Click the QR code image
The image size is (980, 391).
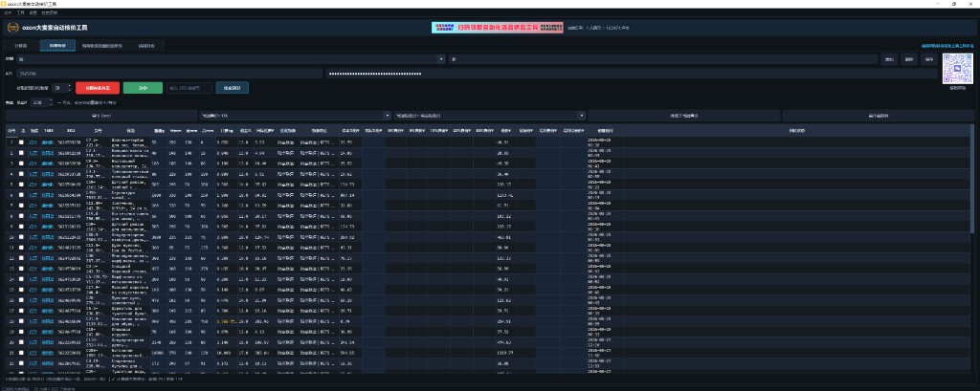pyautogui.click(x=957, y=68)
